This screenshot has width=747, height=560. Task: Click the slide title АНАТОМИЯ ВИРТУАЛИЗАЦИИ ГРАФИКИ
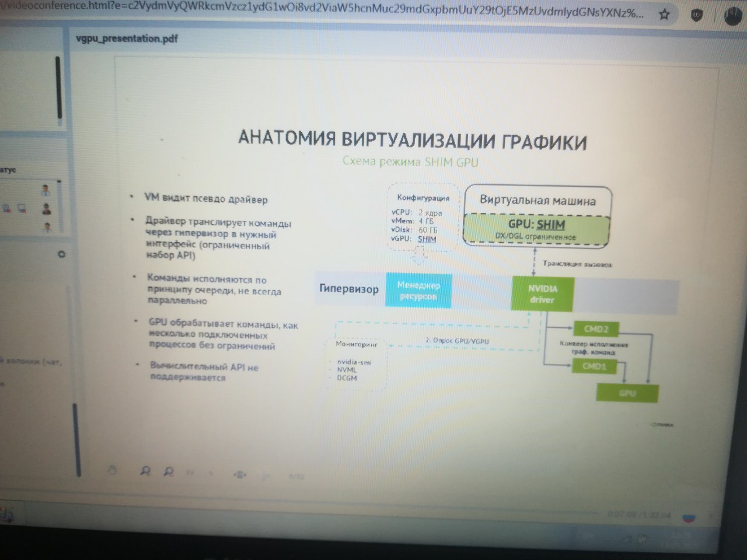click(412, 140)
